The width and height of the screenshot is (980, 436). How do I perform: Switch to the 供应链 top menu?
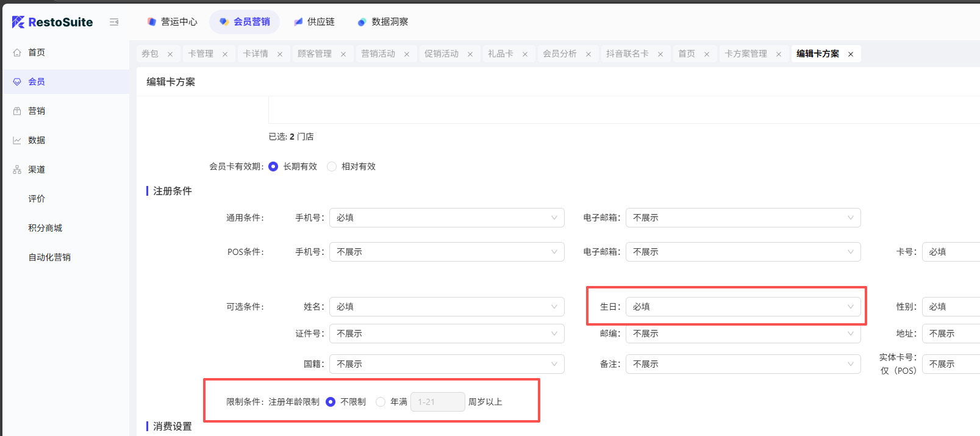(x=315, y=22)
